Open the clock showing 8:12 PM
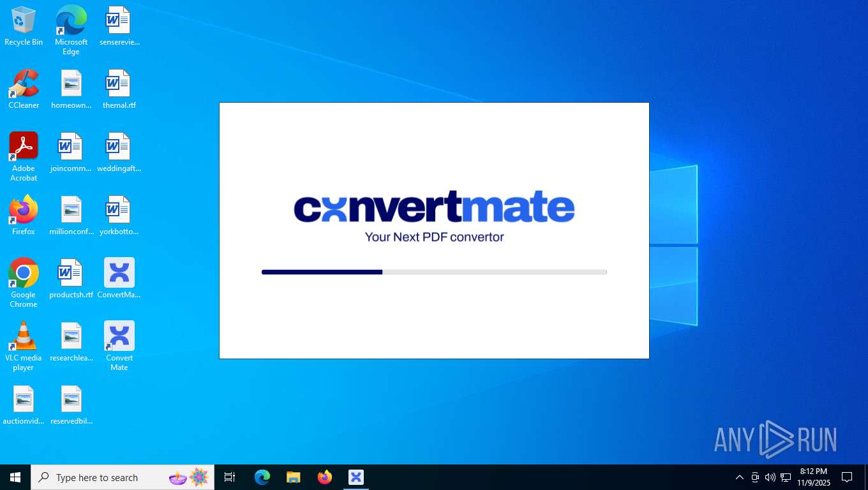The width and height of the screenshot is (868, 490). 814,477
